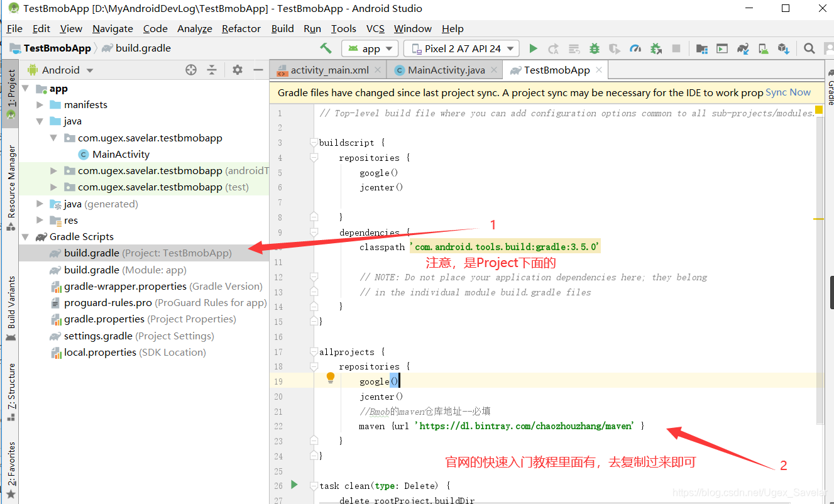Open the VCS menu

pyautogui.click(x=375, y=28)
